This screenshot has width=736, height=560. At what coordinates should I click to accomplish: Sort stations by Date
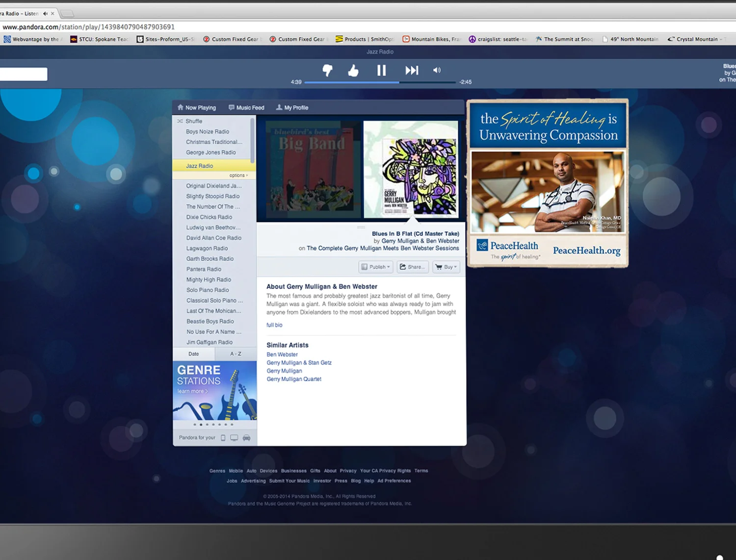coord(194,354)
